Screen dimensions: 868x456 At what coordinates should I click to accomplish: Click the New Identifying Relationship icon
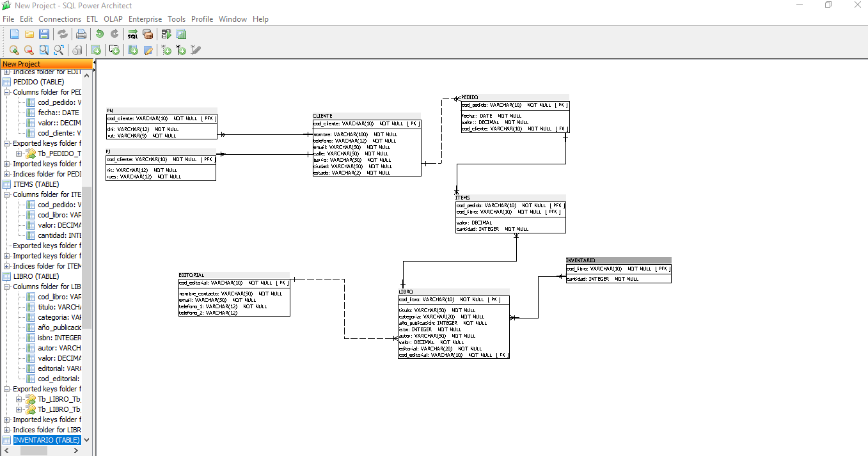point(181,50)
